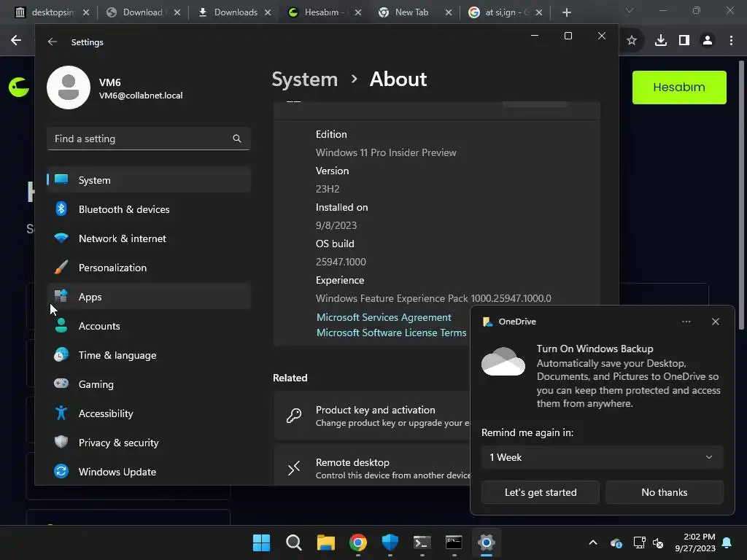Image resolution: width=747 pixels, height=560 pixels.
Task: Open Network & internet settings
Action: click(x=149, y=238)
